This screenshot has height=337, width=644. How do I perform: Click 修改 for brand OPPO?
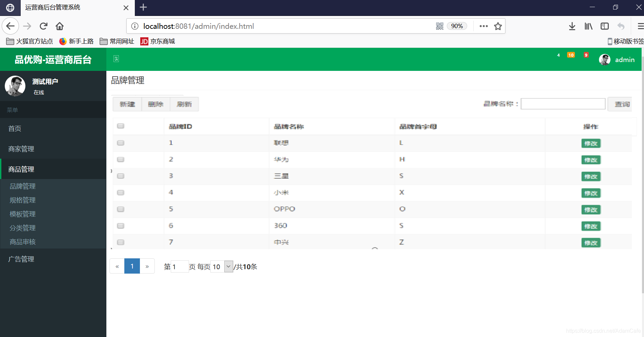point(591,210)
